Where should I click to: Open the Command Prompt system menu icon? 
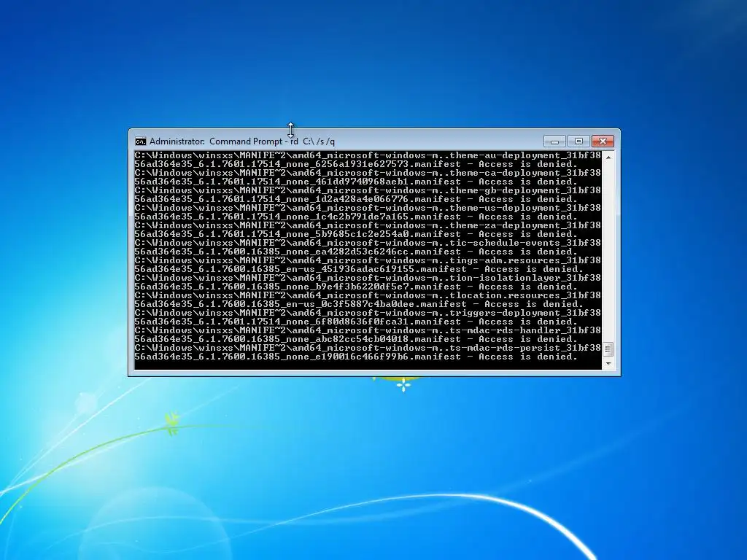click(141, 141)
